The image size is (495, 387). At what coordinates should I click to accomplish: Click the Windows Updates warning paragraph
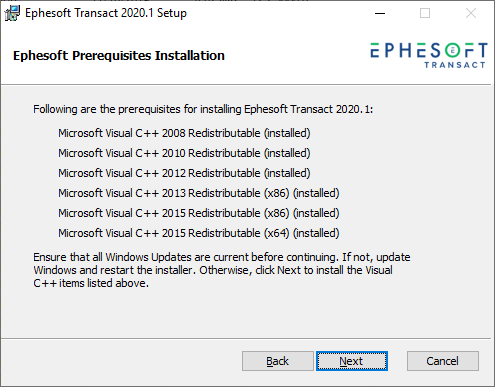pyautogui.click(x=222, y=270)
